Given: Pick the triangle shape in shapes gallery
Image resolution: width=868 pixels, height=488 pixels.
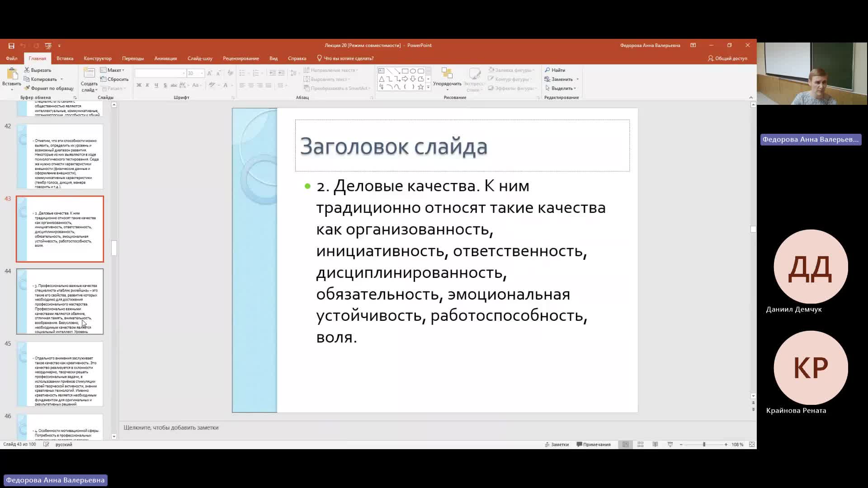Looking at the screenshot, I should [x=382, y=79].
